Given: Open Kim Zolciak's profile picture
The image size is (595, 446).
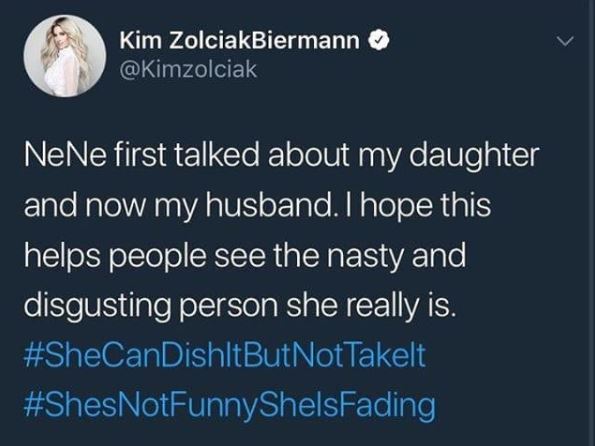Looking at the screenshot, I should click(x=65, y=56).
